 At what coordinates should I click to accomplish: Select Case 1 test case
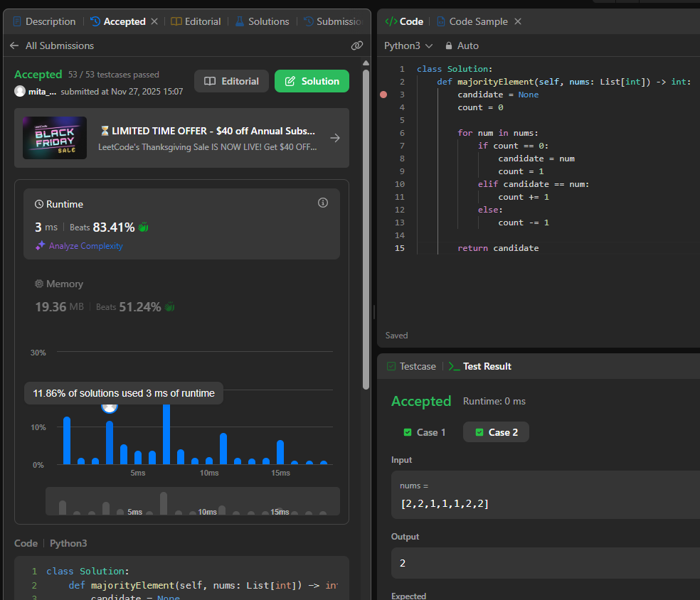pyautogui.click(x=424, y=432)
